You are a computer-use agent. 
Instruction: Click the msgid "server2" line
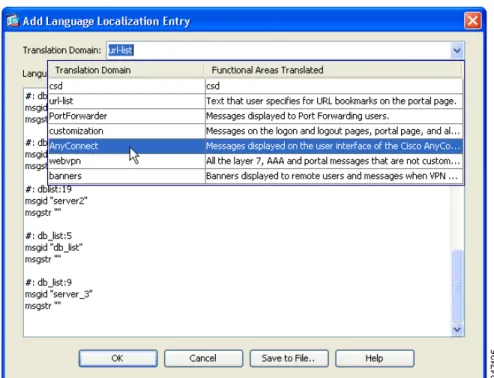[x=56, y=201]
